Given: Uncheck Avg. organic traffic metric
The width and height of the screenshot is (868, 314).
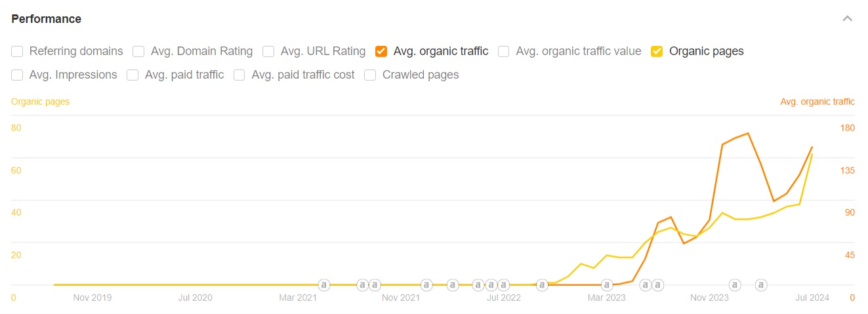Looking at the screenshot, I should tap(381, 51).
